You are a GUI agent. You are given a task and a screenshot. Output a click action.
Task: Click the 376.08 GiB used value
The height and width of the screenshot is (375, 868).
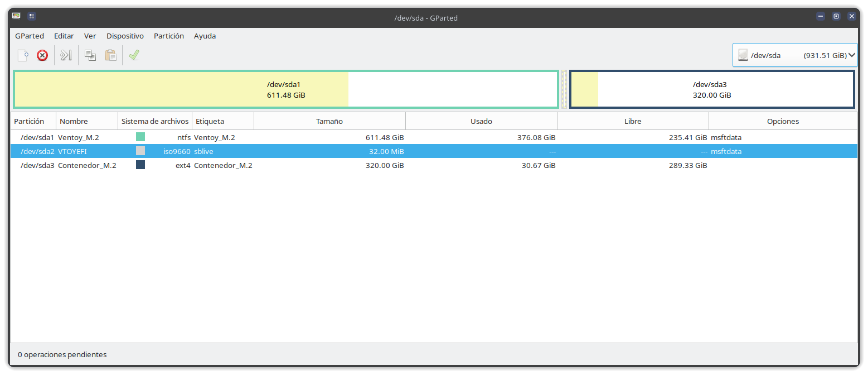click(x=536, y=137)
